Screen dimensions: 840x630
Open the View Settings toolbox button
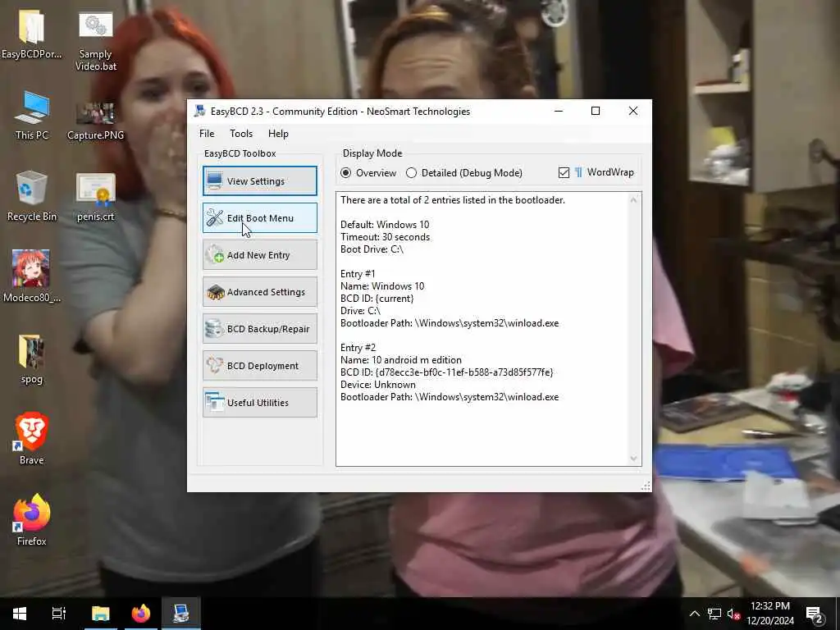[260, 181]
